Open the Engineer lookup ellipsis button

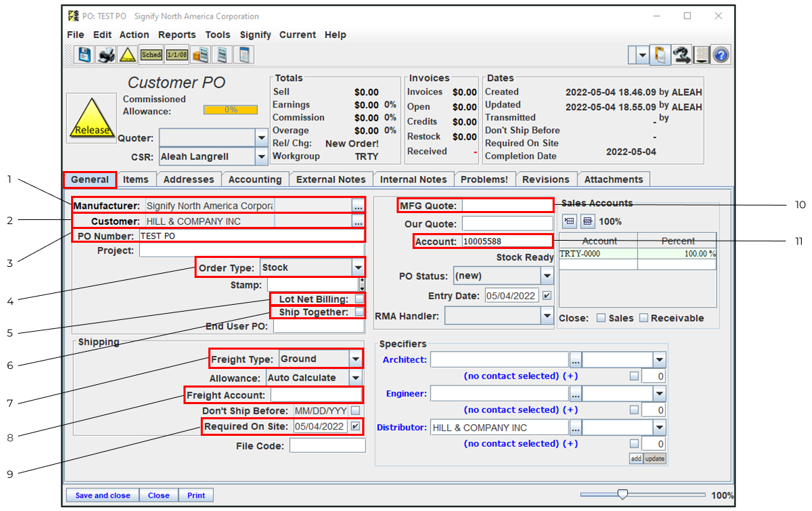tap(575, 394)
